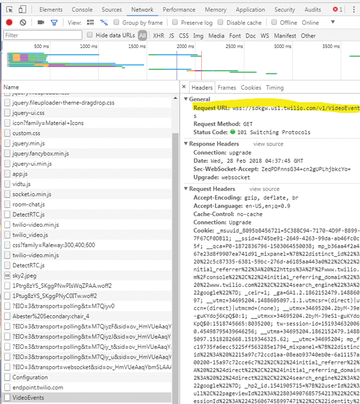Toggle the filter funnel icon
The height and width of the screenshot is (404, 360).
(x=54, y=23)
